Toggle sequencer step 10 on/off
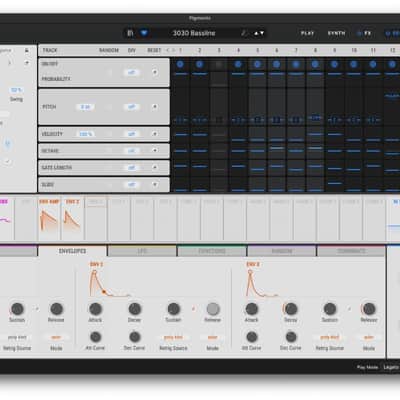This screenshot has width=400, height=400. [354, 64]
